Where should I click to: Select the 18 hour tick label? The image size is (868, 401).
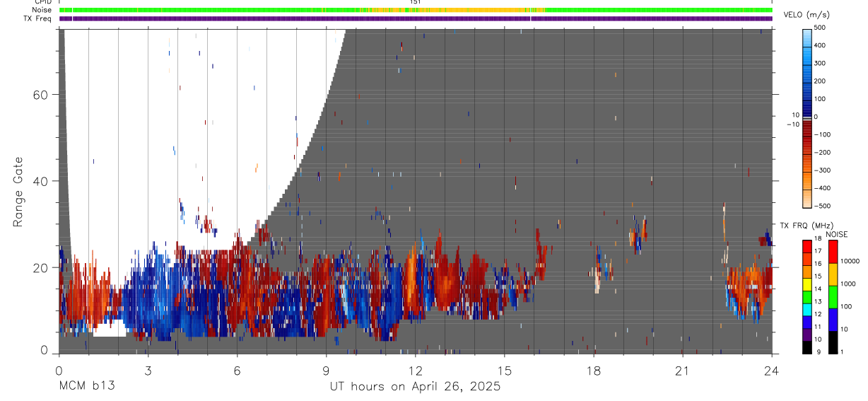click(593, 371)
